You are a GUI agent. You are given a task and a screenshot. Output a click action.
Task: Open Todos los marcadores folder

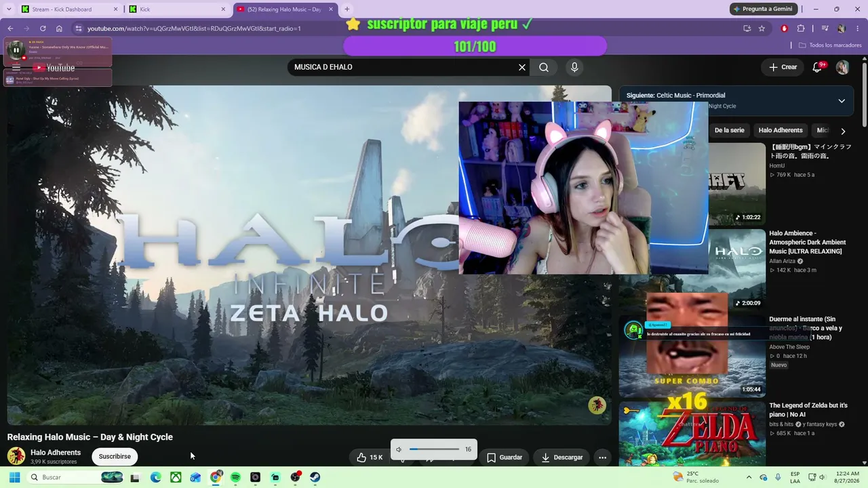click(830, 45)
